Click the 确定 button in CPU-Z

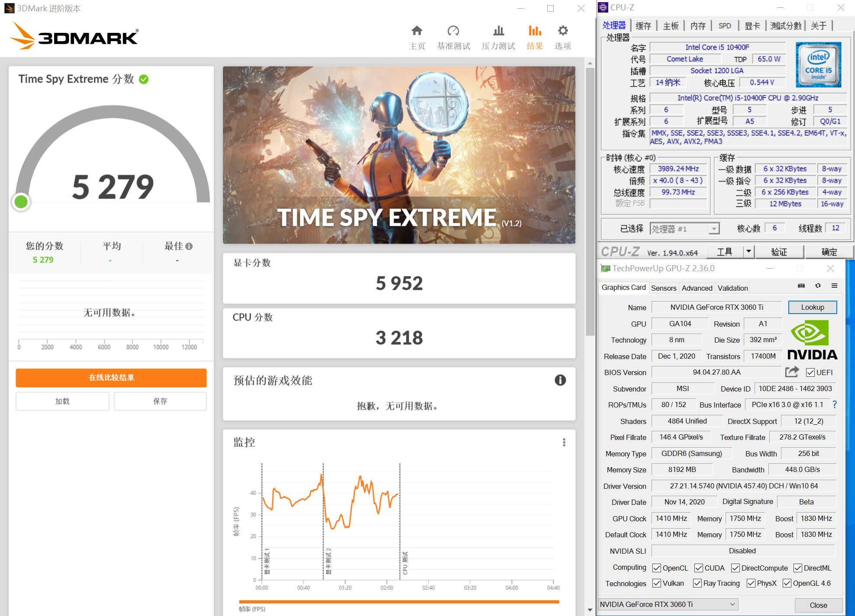[x=829, y=251]
